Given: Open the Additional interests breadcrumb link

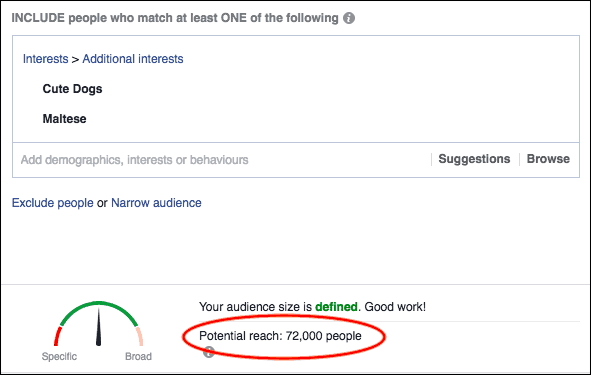Looking at the screenshot, I should click(x=133, y=59).
